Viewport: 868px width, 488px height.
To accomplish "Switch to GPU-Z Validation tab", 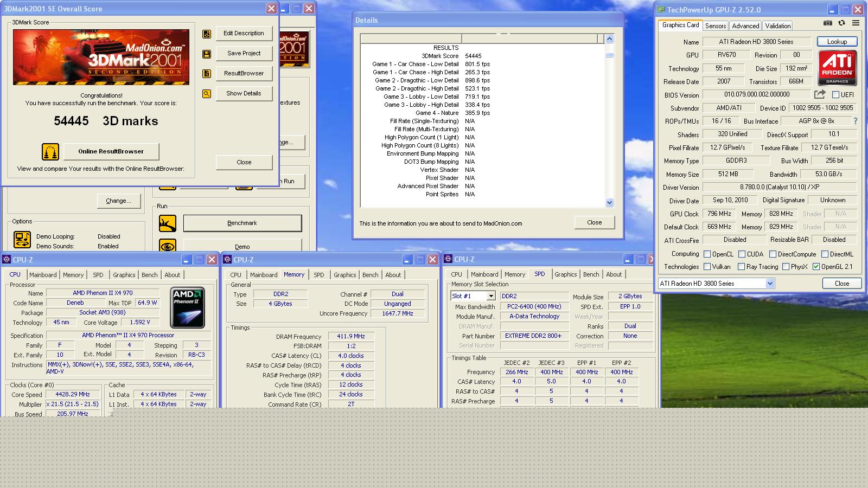I will [777, 26].
